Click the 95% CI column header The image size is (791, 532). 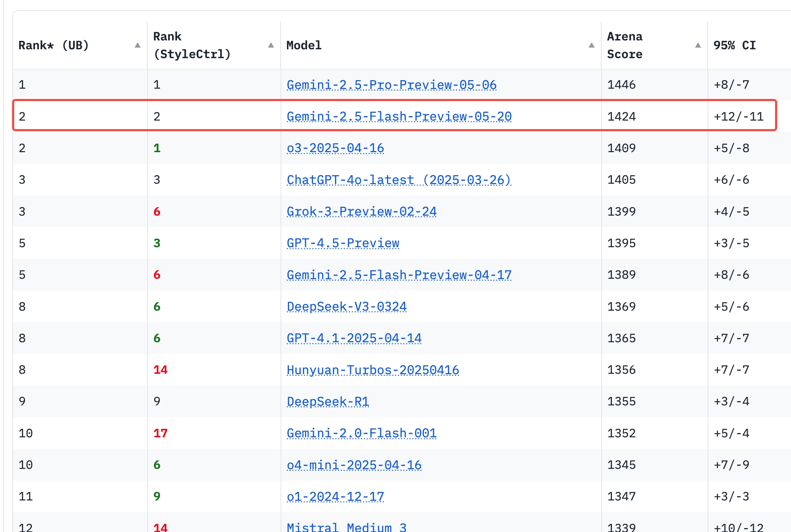[x=735, y=45]
